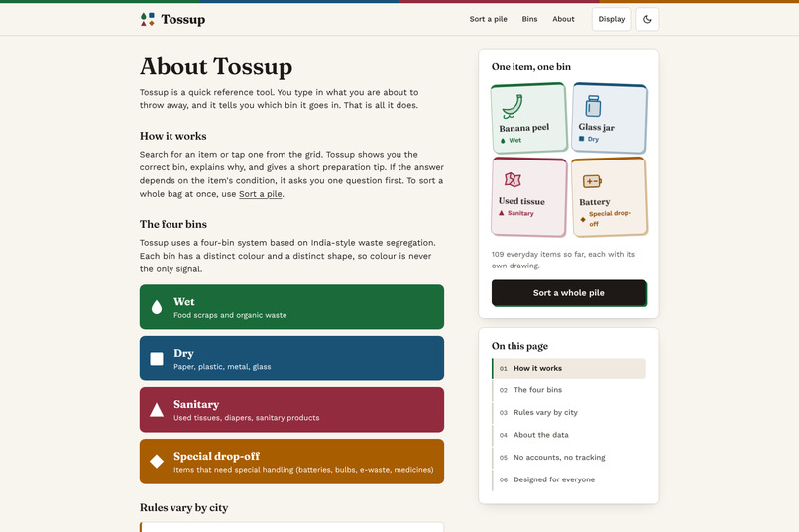Open the Banana peel card title
Viewport: 799px width, 532px height.
524,127
